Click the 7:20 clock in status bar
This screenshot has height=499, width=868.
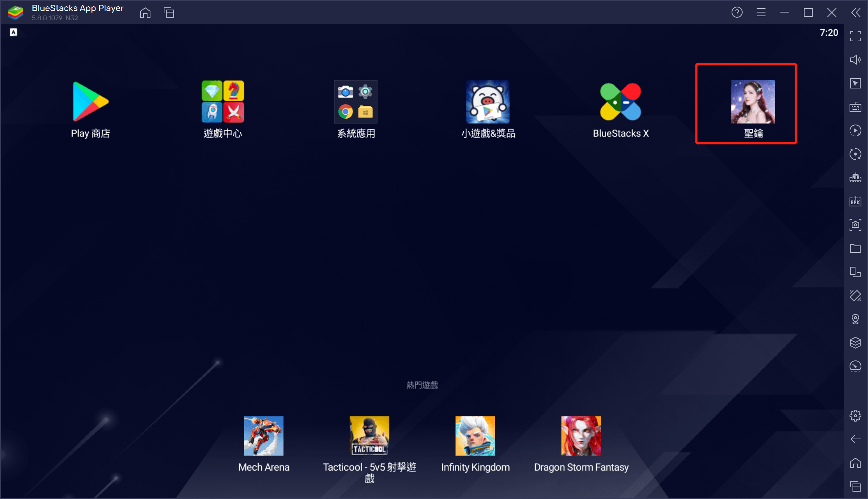click(829, 33)
